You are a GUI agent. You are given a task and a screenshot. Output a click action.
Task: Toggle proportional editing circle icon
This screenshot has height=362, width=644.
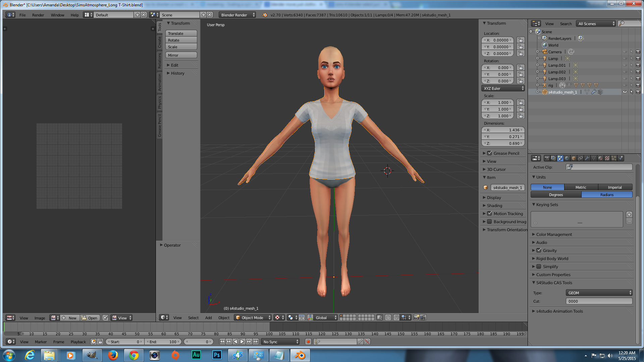click(x=388, y=317)
